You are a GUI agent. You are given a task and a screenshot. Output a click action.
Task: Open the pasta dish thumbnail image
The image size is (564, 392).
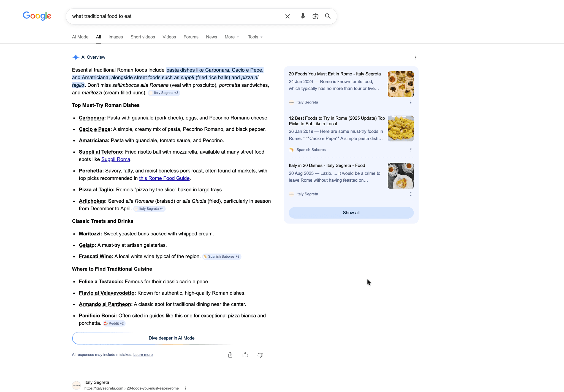pos(400,128)
